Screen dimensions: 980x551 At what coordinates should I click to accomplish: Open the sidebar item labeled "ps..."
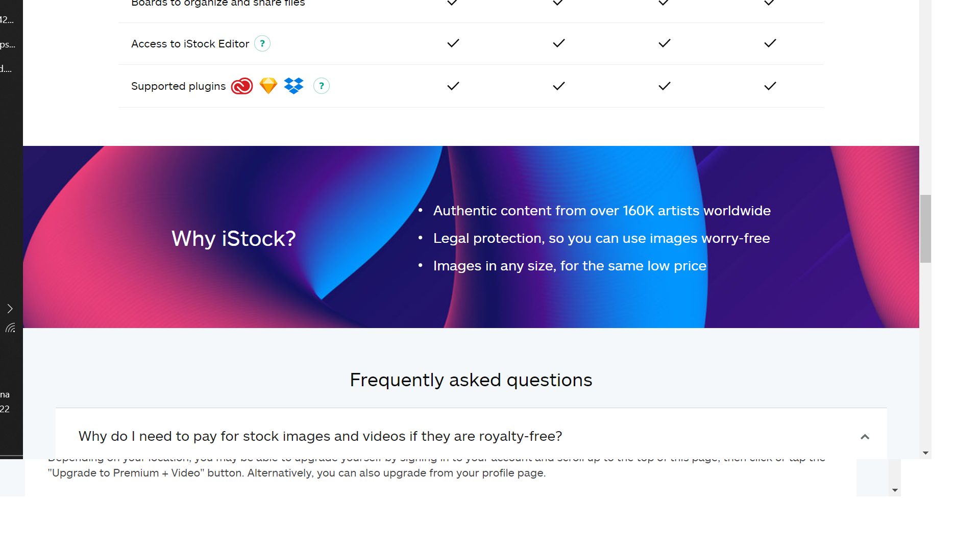[x=8, y=44]
